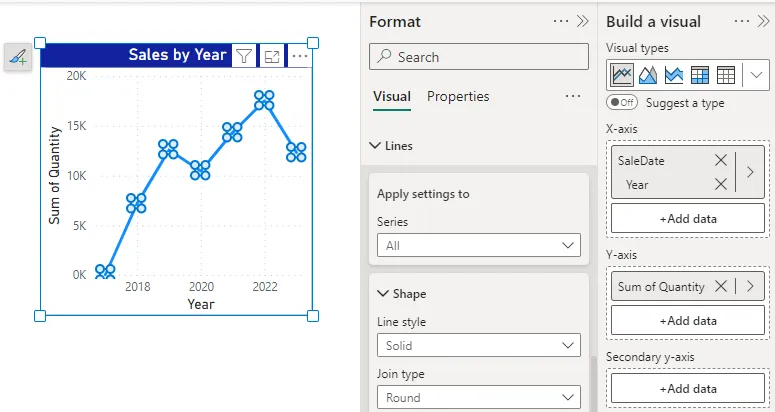Image resolution: width=775 pixels, height=412 pixels.
Task: Expand more visual types dropdown arrow
Action: pyautogui.click(x=757, y=74)
